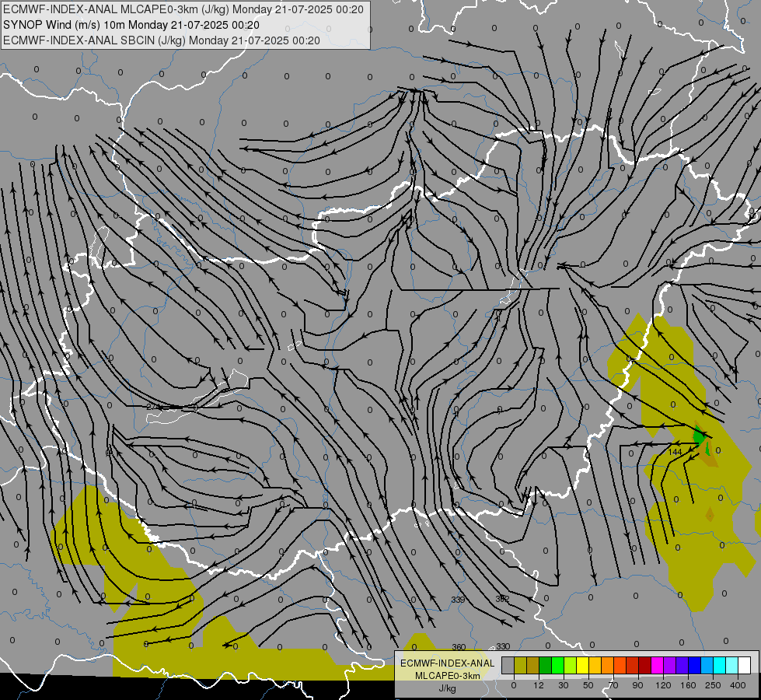The width and height of the screenshot is (761, 700).
Task: Pick the cyan legend swatch
Action: click(719, 665)
